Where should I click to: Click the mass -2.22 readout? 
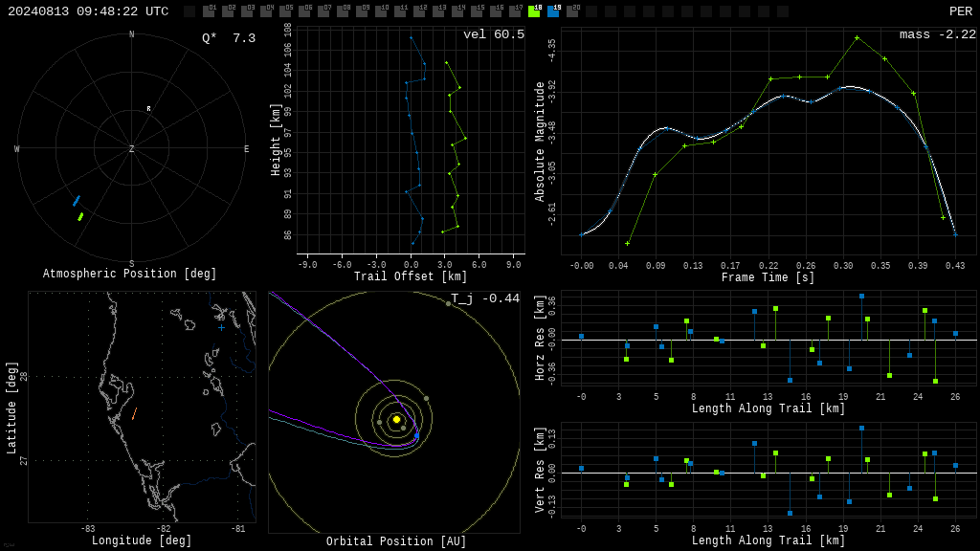point(938,34)
